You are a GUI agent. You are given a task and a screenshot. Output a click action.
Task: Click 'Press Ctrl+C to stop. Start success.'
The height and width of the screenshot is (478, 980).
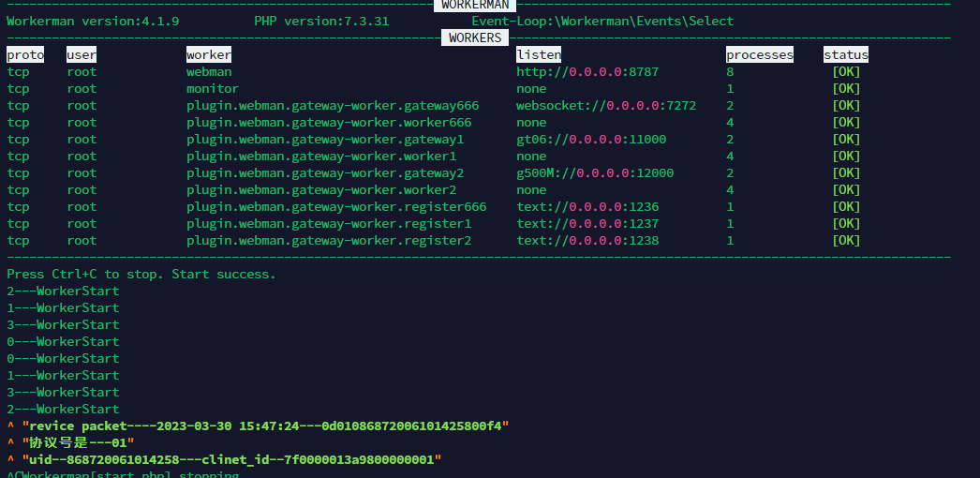coord(141,275)
